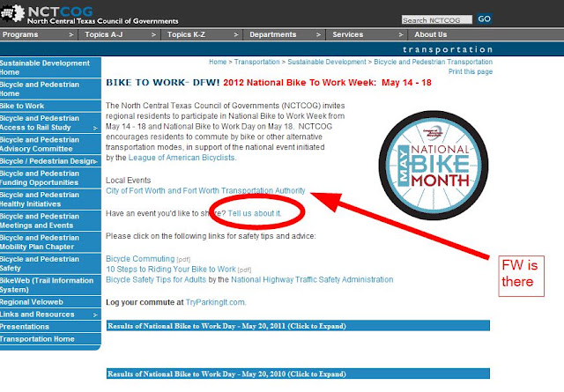Open BikeWeb (Trail Information System)

[50, 285]
